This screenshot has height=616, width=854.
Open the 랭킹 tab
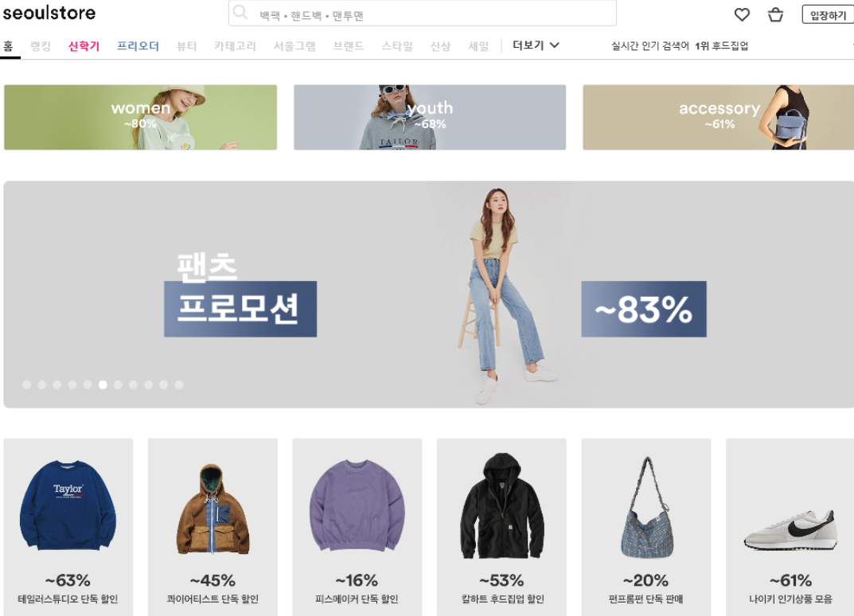point(41,46)
